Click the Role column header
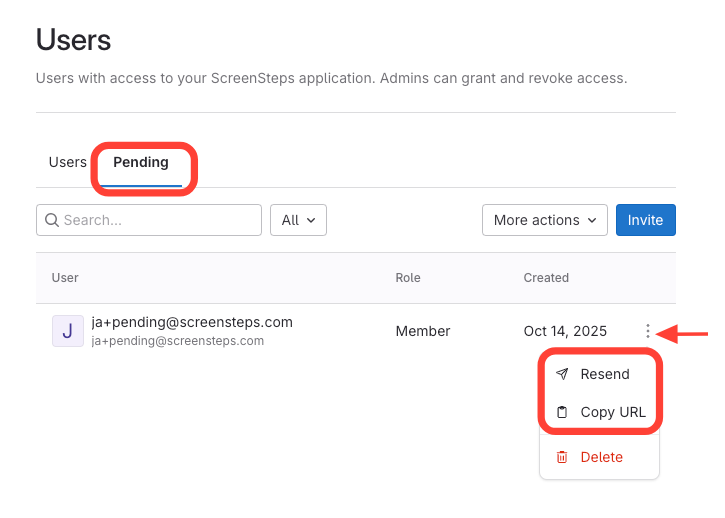The width and height of the screenshot is (725, 518). pos(408,278)
